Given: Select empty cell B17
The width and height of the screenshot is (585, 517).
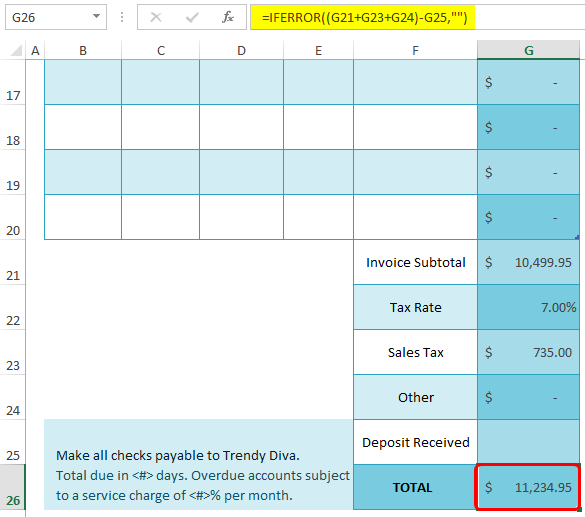Looking at the screenshot, I should 83,82.
